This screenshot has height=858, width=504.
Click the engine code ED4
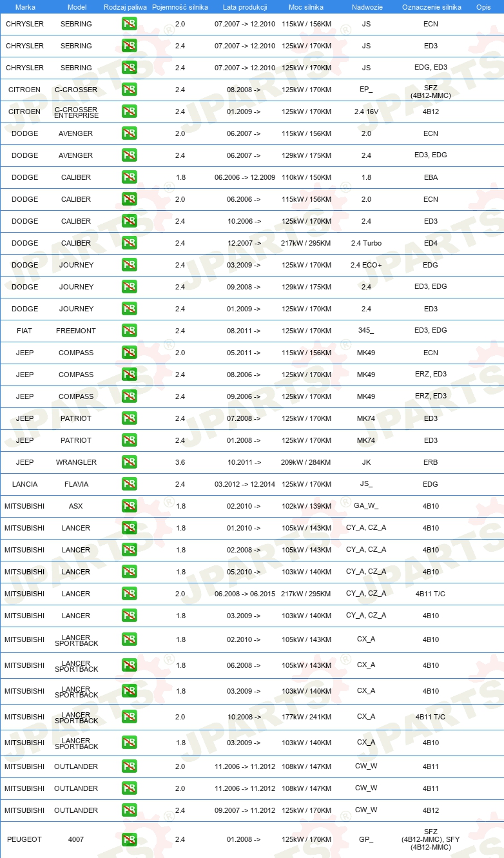coord(431,243)
